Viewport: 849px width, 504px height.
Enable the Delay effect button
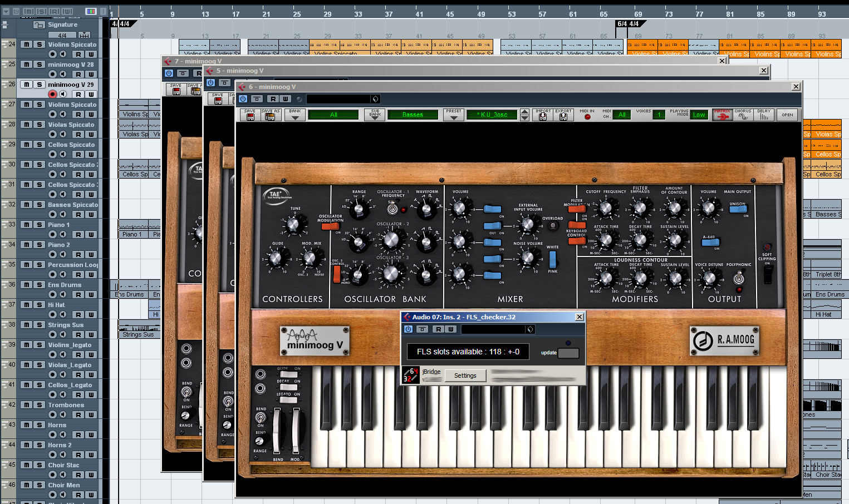(764, 115)
